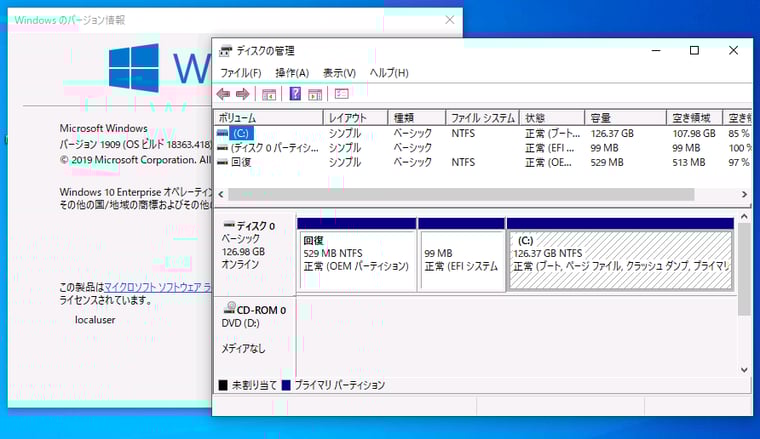
Task: Click the 126.37 GB capacity cell
Action: (x=612, y=133)
